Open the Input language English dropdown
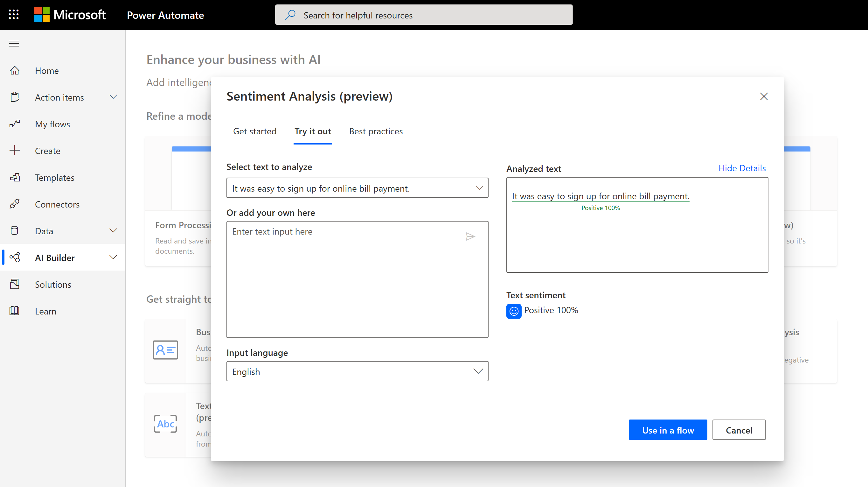 coord(357,371)
